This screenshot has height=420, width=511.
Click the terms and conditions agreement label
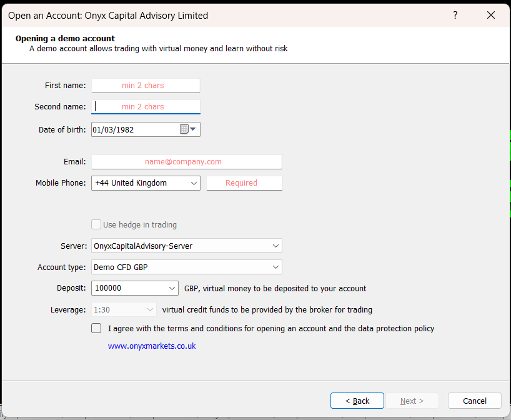(x=270, y=328)
